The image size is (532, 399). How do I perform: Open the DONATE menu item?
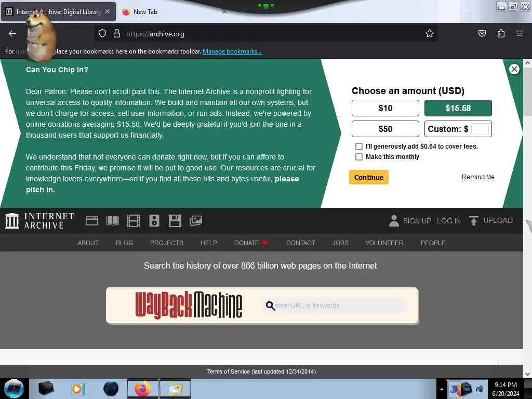pyautogui.click(x=251, y=243)
